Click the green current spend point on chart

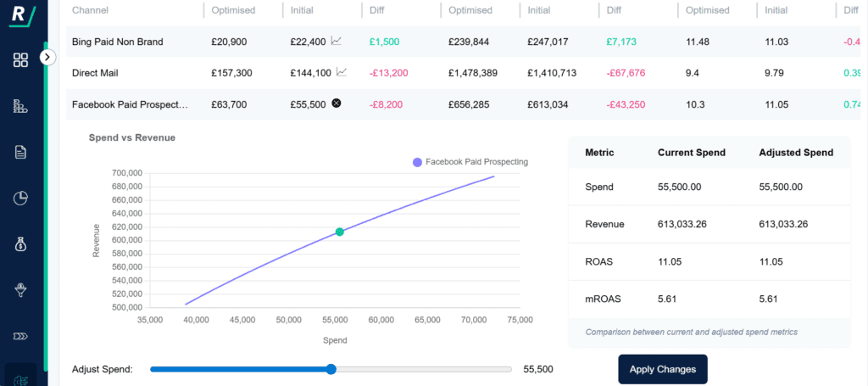tap(340, 232)
